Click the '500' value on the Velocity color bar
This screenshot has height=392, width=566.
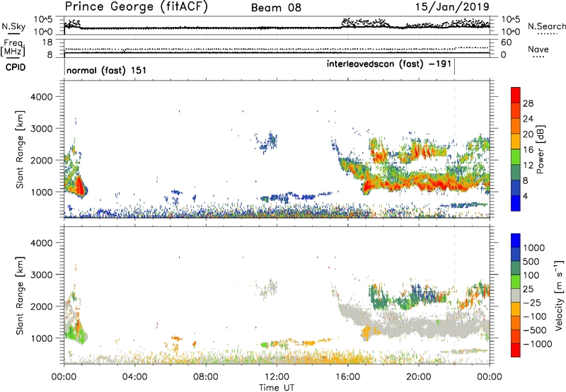click(531, 262)
